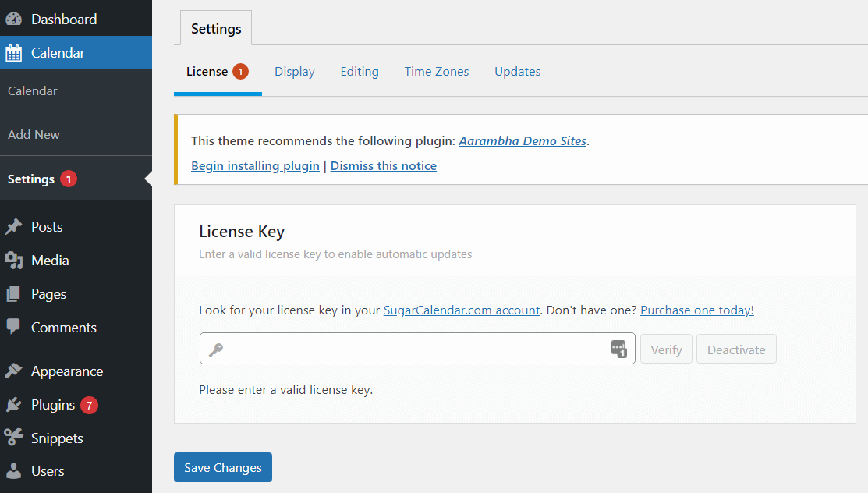Switch to the Updates tab
This screenshot has height=493, width=868.
[517, 71]
